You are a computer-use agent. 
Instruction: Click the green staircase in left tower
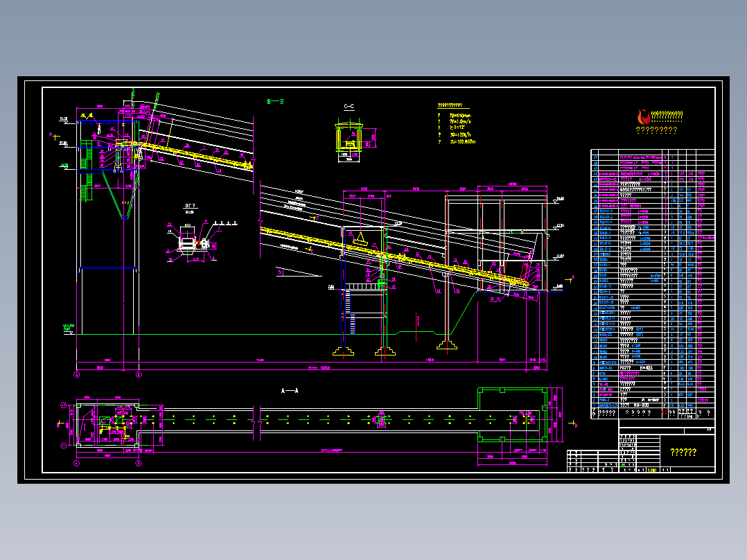(86, 170)
